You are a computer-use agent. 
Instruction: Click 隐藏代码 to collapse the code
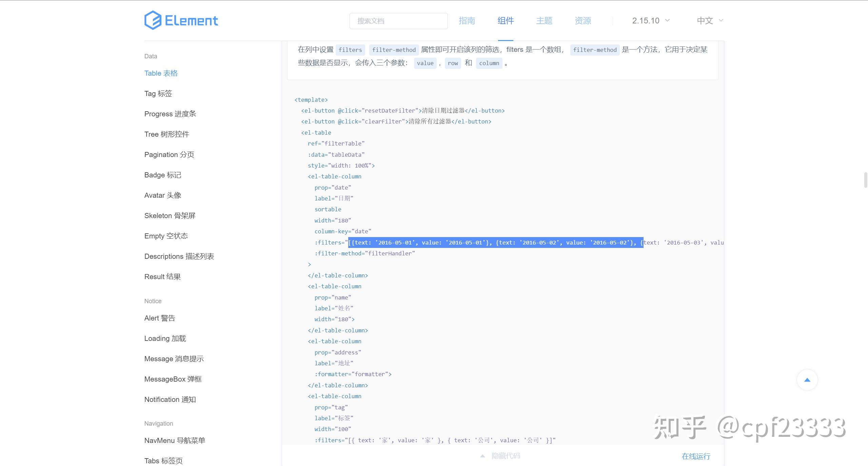[x=506, y=456]
